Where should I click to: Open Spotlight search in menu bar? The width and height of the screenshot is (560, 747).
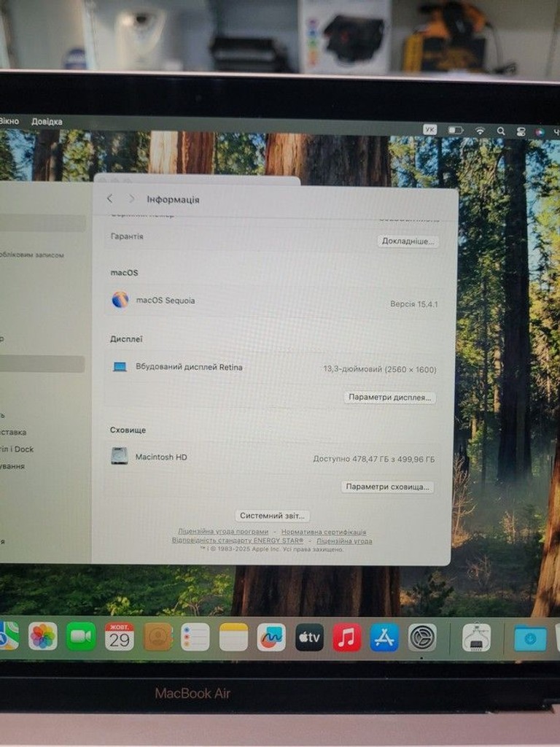point(500,131)
